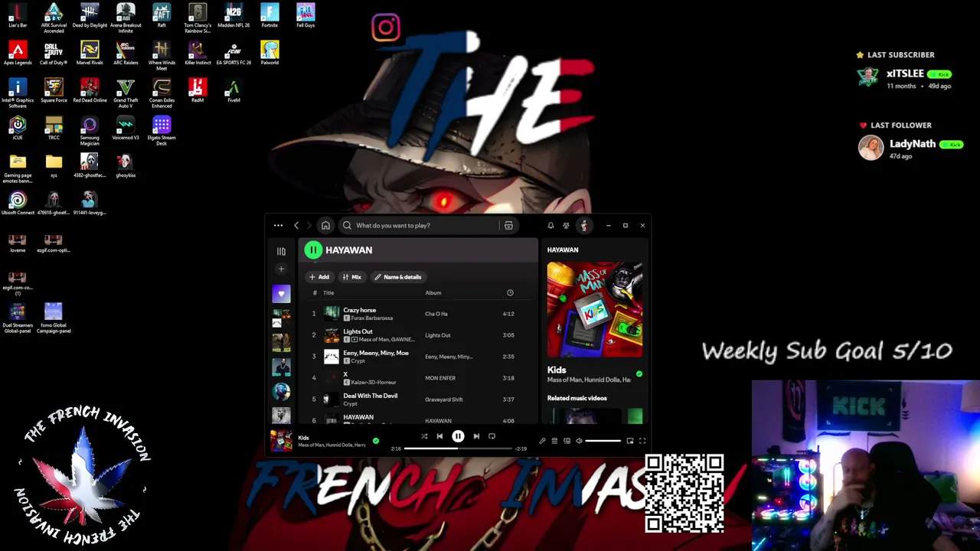The height and width of the screenshot is (551, 980).
Task: Click create playlist plus icon in sidebar
Action: [281, 269]
